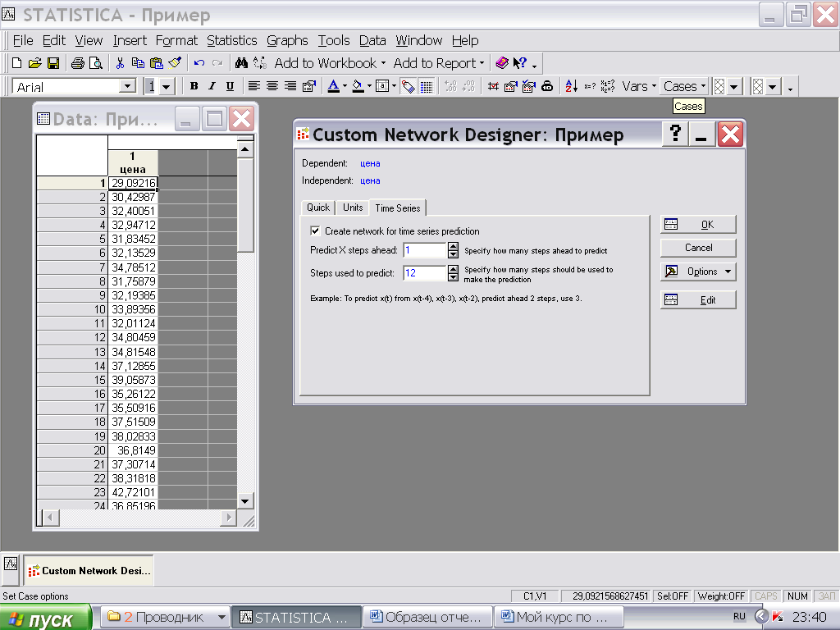The image size is (840, 630).
Task: Click OK in Custom Network Designer
Action: coord(698,225)
